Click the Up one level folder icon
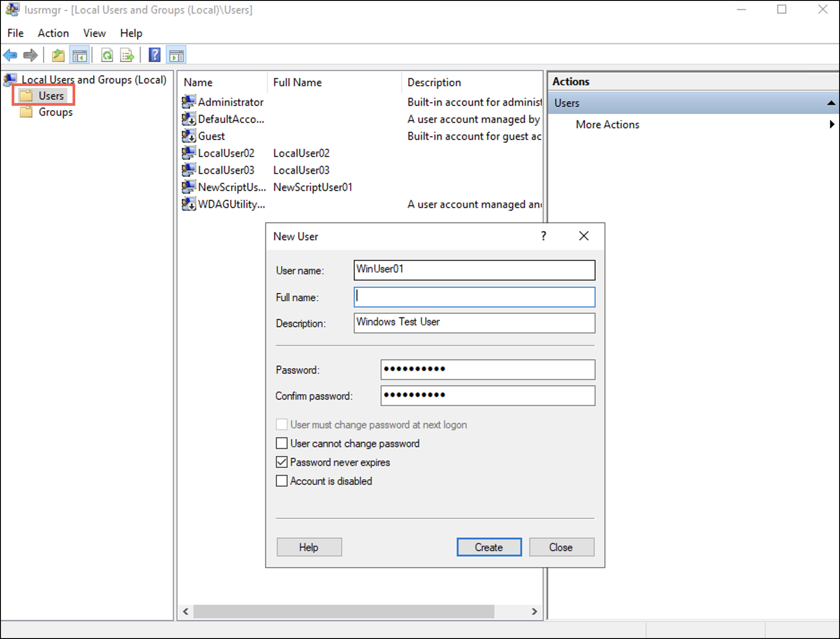 (x=58, y=56)
